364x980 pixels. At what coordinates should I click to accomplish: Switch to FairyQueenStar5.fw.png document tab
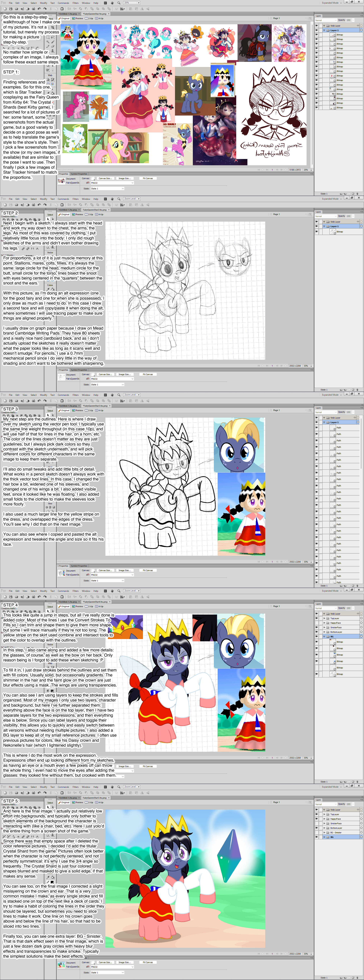pyautogui.click(x=95, y=798)
